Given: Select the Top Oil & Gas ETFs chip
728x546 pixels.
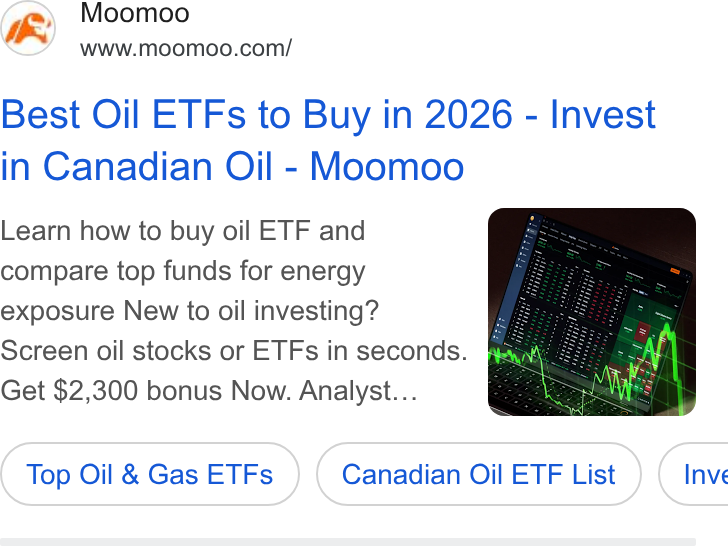Looking at the screenshot, I should [150, 474].
